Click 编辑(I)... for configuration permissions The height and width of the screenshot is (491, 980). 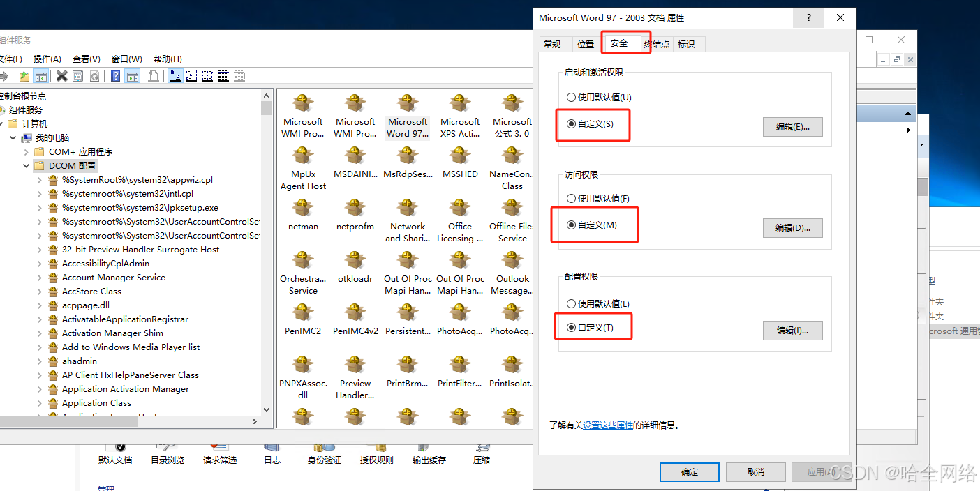(792, 331)
